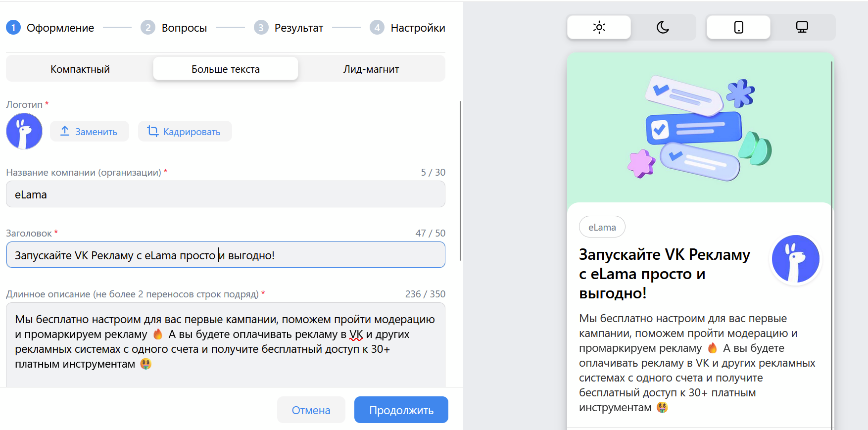Click the step 3 circle for Результат
Image resolution: width=868 pixels, height=430 pixels.
(261, 28)
